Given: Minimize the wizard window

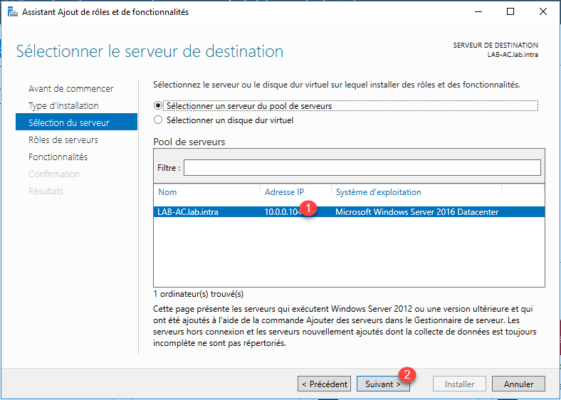Looking at the screenshot, I should tap(478, 12).
